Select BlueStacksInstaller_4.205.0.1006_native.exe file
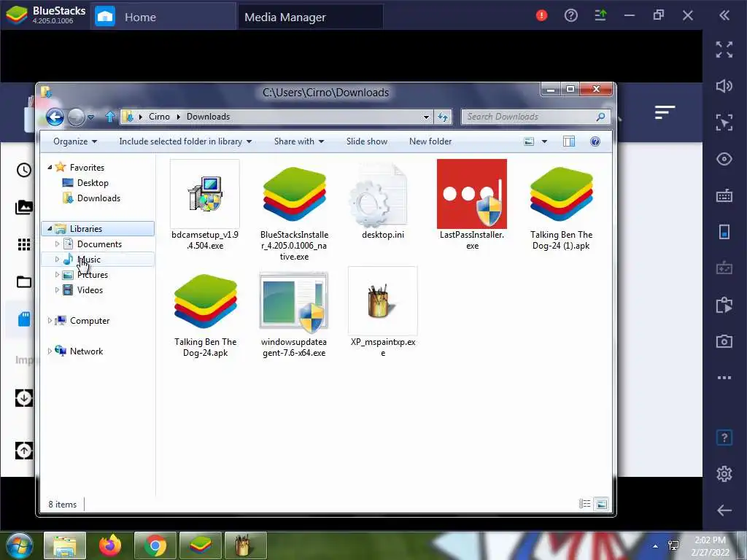 coord(294,194)
